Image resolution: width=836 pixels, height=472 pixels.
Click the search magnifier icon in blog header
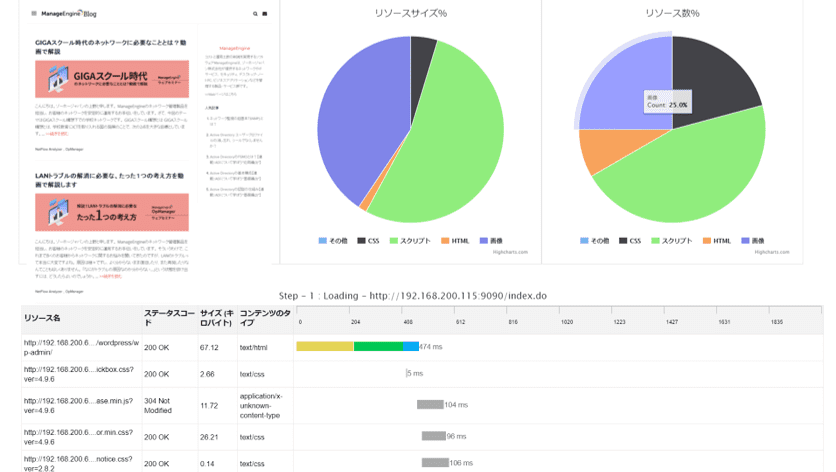click(x=255, y=14)
